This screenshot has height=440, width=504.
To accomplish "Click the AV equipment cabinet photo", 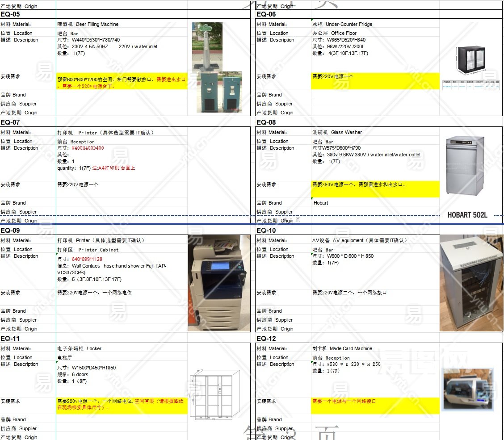I will tap(471, 283).
